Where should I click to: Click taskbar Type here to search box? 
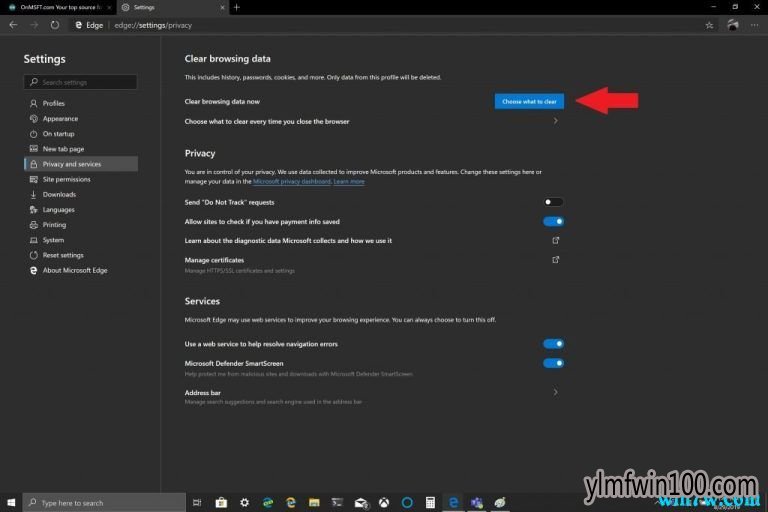(x=104, y=503)
